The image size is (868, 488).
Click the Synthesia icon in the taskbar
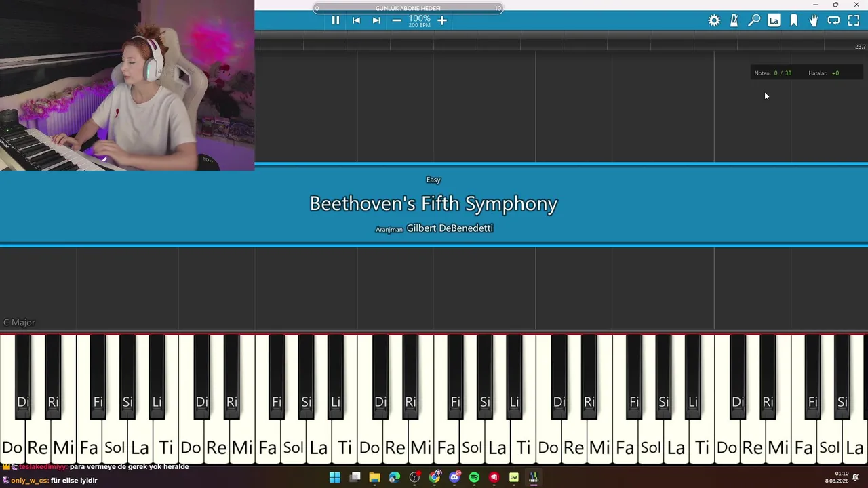[534, 478]
